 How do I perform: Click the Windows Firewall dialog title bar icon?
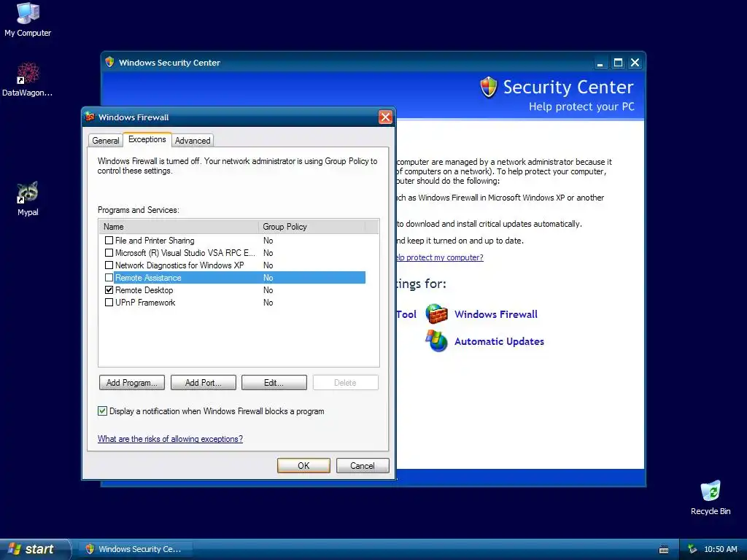(90, 117)
